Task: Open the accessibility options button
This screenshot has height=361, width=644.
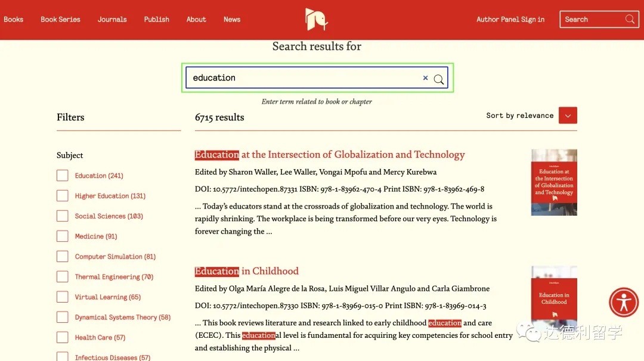Action: 624,303
